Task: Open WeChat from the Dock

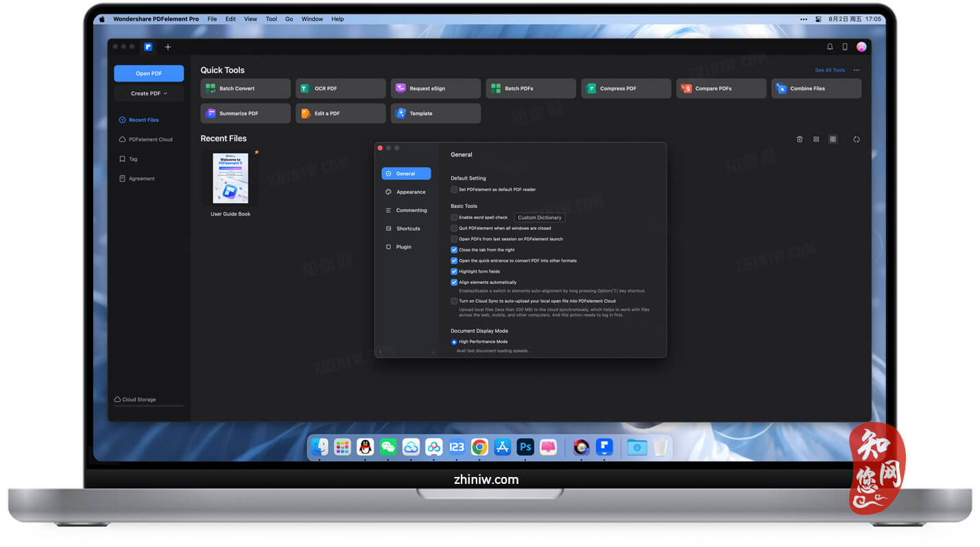Action: coord(388,447)
